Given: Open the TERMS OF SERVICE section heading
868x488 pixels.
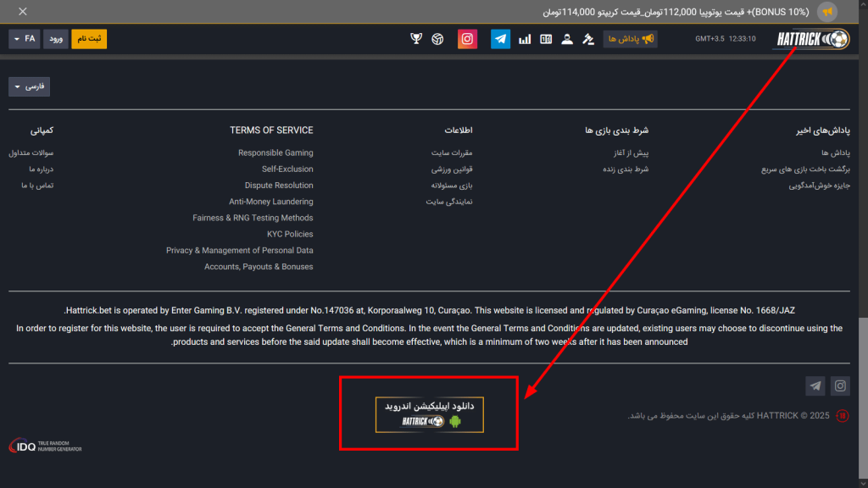Looking at the screenshot, I should tap(270, 130).
